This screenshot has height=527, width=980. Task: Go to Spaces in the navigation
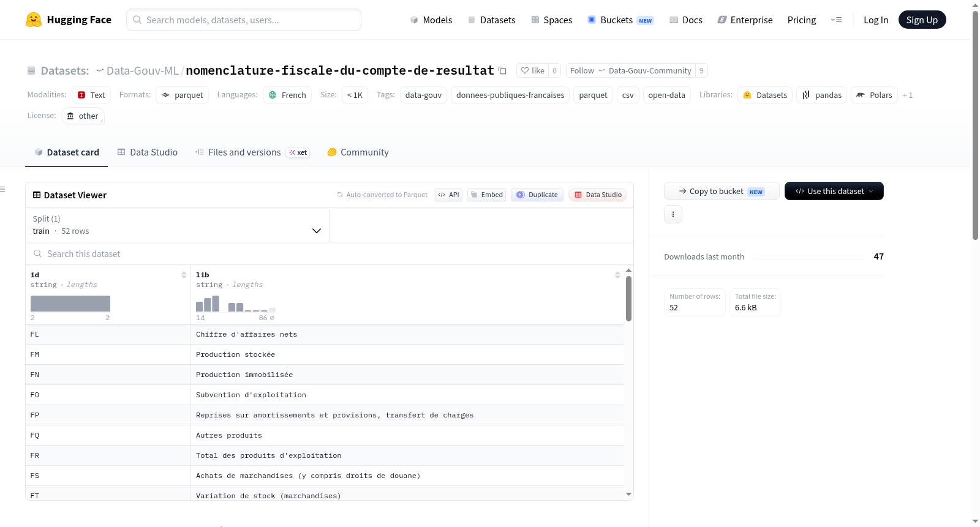(x=551, y=20)
